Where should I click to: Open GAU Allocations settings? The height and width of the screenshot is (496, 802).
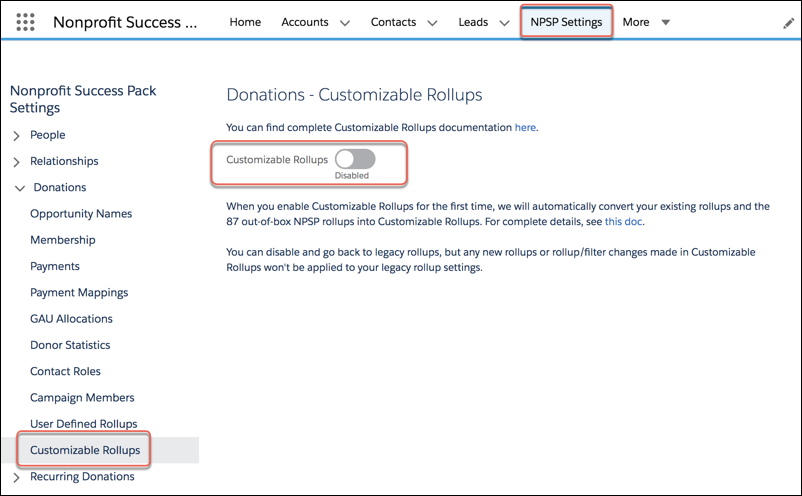(x=71, y=319)
